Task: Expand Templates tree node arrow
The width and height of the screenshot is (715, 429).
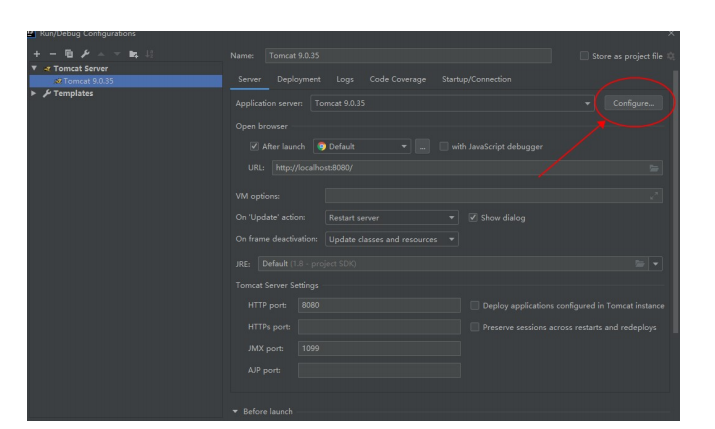Action: pos(34,93)
